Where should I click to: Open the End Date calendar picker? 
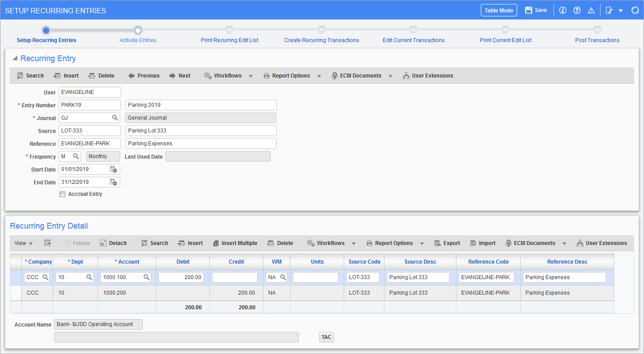tap(114, 182)
